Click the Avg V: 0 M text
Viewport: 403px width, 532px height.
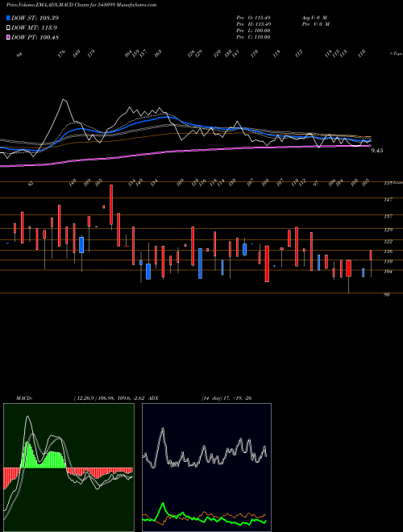[314, 17]
